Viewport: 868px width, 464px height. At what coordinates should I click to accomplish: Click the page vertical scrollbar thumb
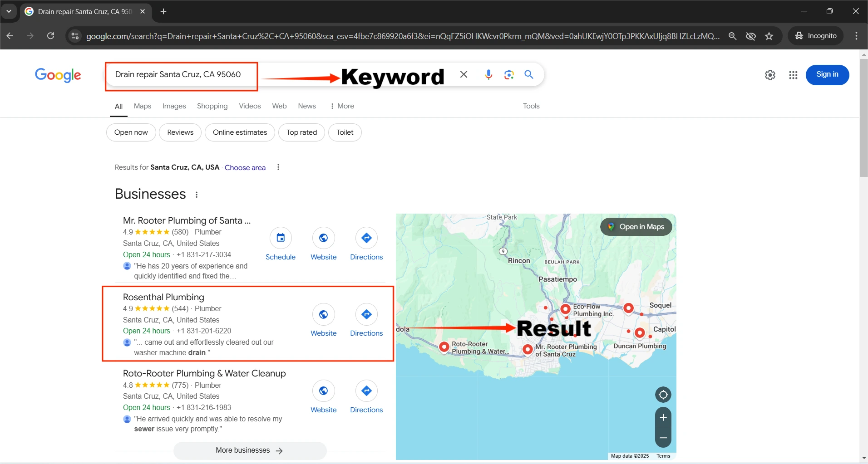864,118
